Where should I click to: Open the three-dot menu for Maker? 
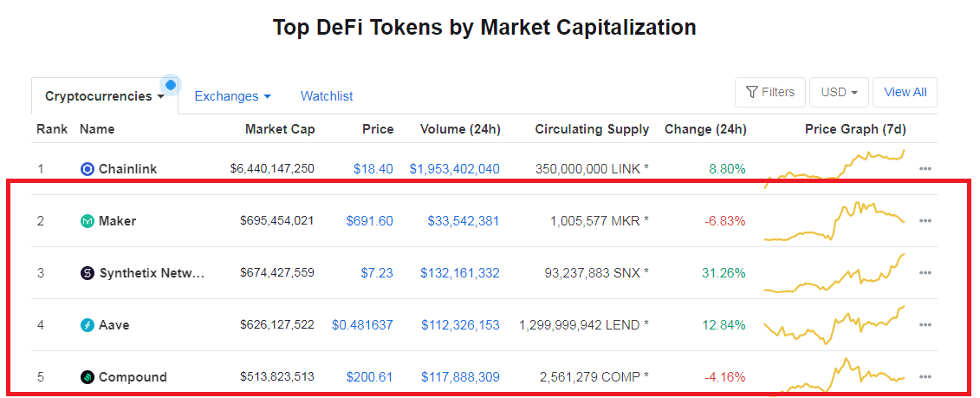pos(925,221)
